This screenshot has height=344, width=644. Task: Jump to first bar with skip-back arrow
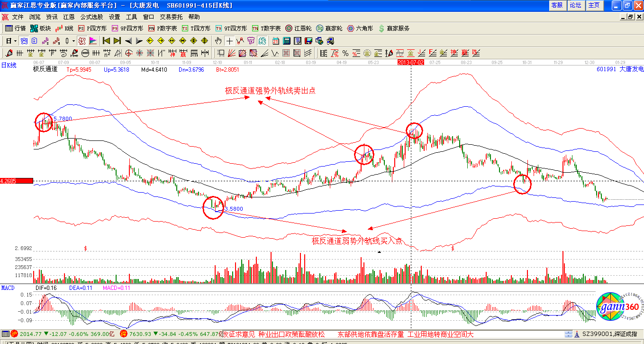click(106, 41)
